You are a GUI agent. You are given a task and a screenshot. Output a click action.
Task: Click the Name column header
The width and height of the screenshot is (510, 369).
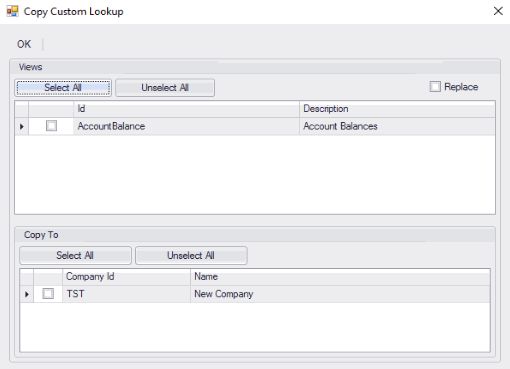point(340,277)
